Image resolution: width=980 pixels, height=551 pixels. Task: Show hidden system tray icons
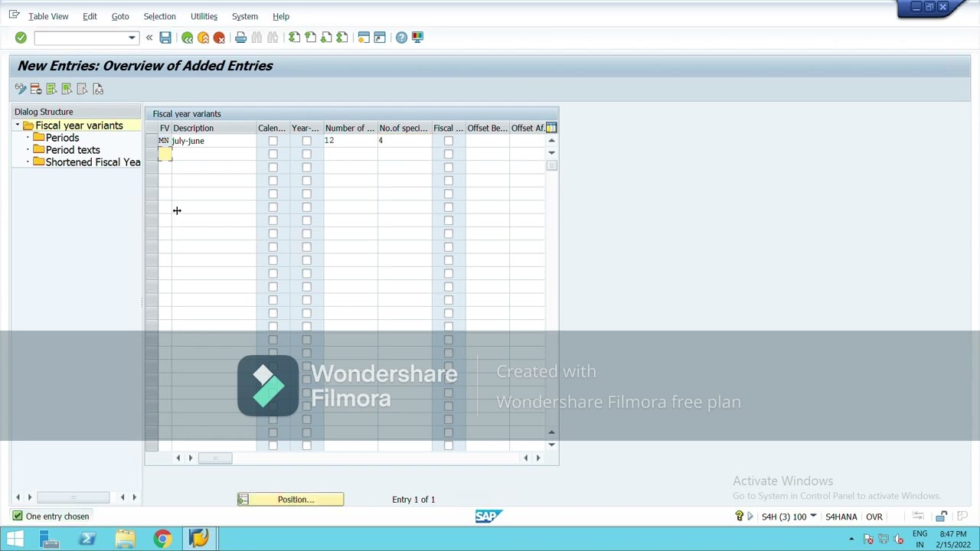coord(851,539)
